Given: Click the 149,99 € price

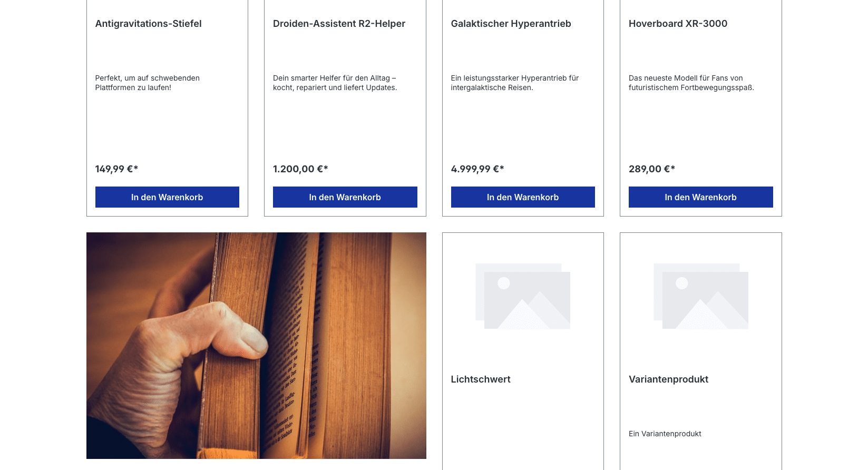Looking at the screenshot, I should [x=116, y=169].
